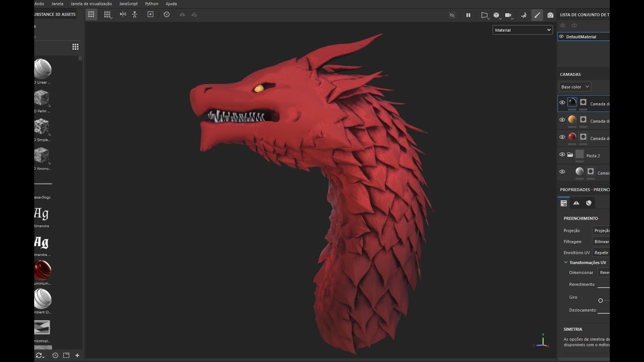The height and width of the screenshot is (362, 644).
Task: Open the Dimensionar dropdown
Action: (x=604, y=273)
